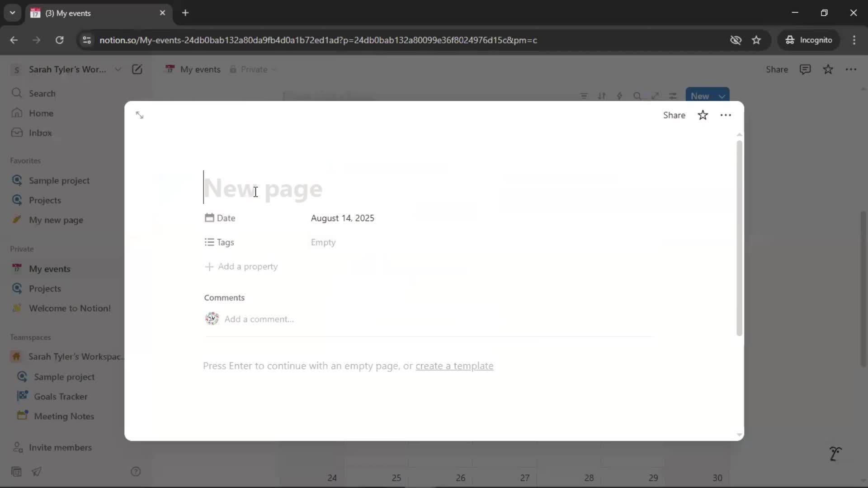Click the modal vertical scrollbar
This screenshot has width=868, height=488.
point(739,238)
